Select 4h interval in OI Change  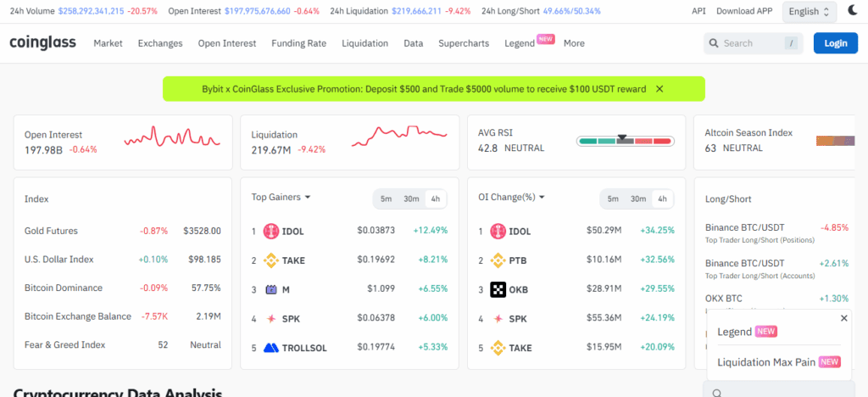tap(662, 199)
